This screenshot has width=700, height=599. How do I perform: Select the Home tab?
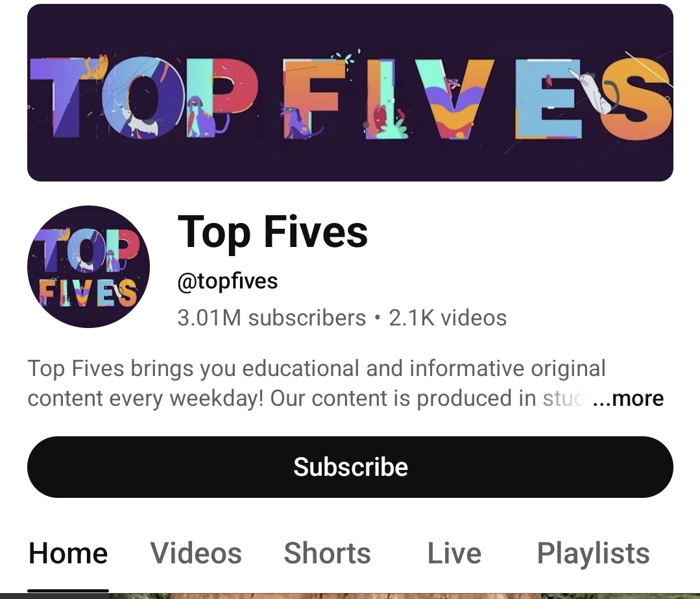coord(68,553)
